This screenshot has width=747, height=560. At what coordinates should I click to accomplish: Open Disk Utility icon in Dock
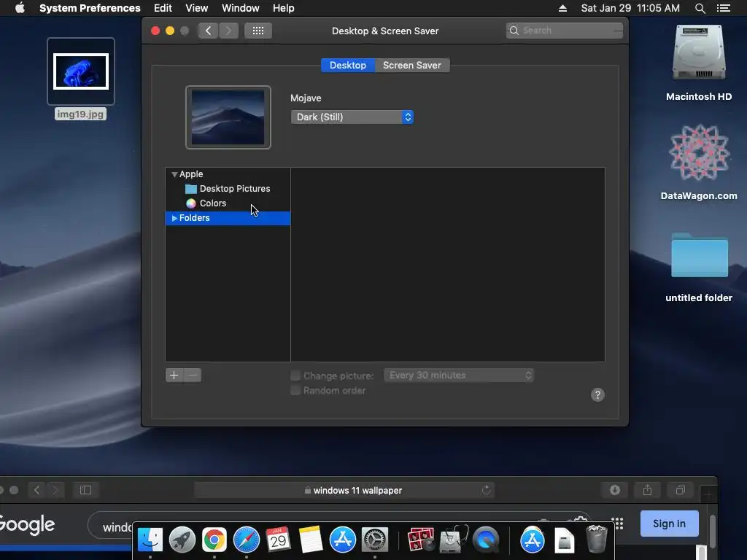(x=453, y=540)
